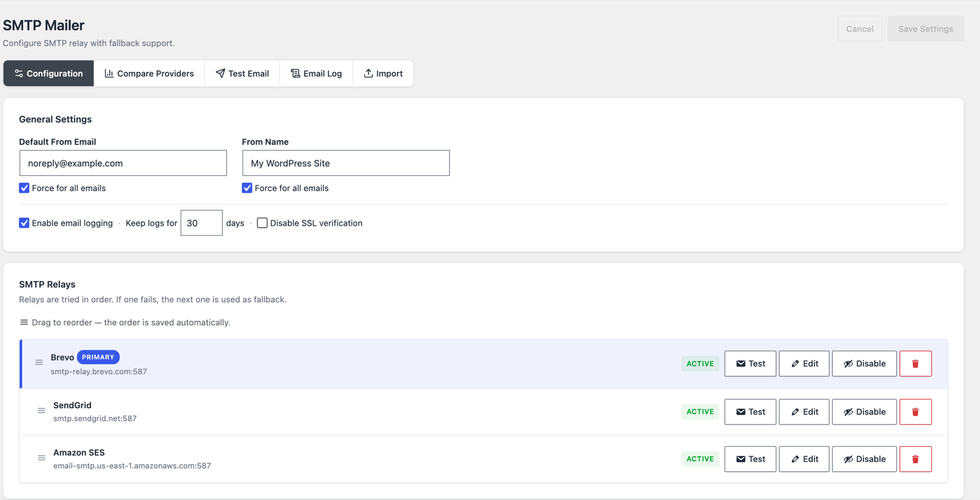Screen dimensions: 980x500
Task: Remove Amazon SES using red trash icon
Action: (915, 459)
